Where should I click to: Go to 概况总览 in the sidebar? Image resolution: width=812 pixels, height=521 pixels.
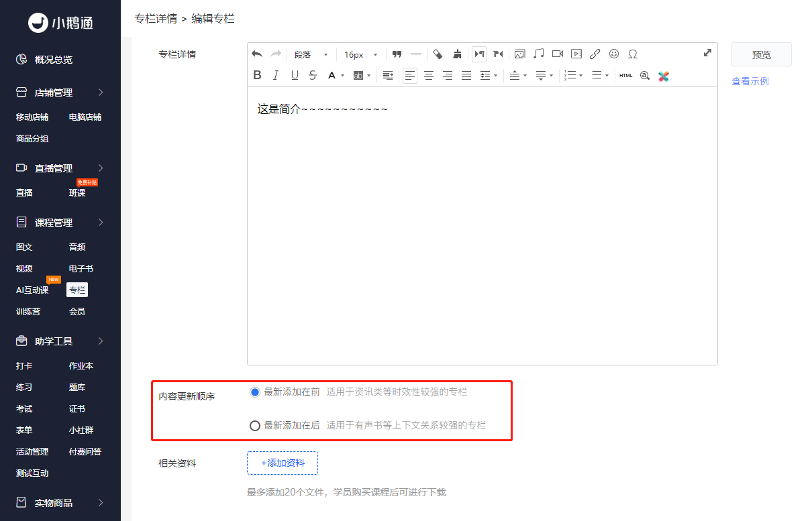click(x=54, y=60)
